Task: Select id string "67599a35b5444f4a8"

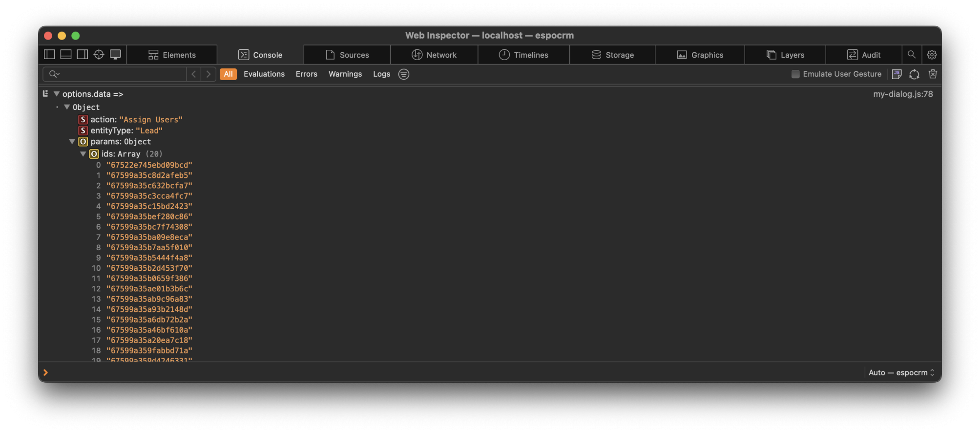Action: pyautogui.click(x=149, y=258)
